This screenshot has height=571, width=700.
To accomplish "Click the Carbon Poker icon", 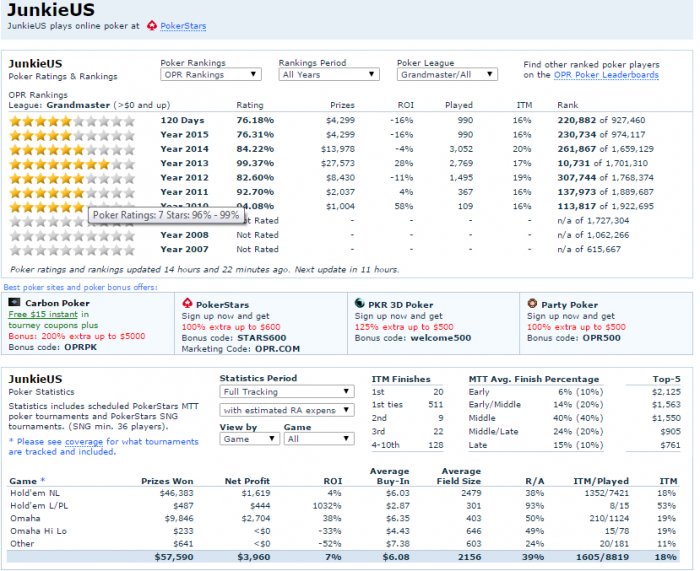I will (x=14, y=304).
